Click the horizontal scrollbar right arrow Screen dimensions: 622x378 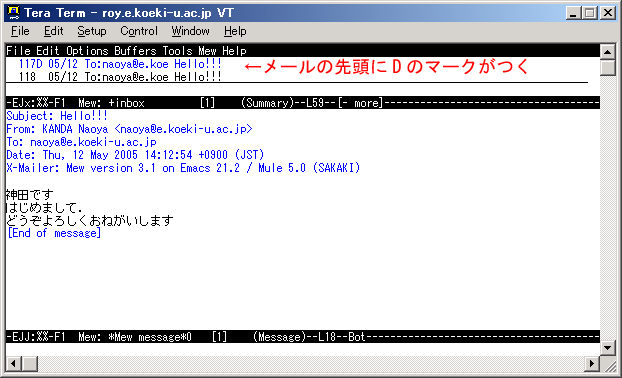pos(592,363)
